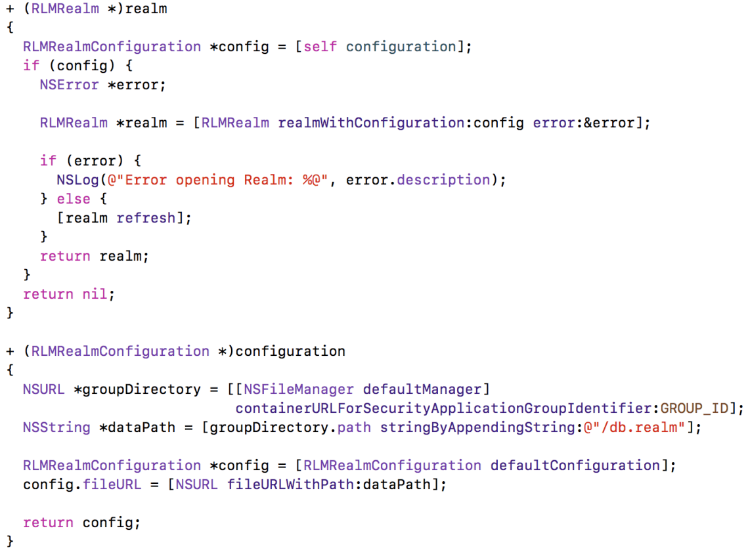This screenshot has width=748, height=560.
Task: Click the else keyword
Action: (x=73, y=199)
